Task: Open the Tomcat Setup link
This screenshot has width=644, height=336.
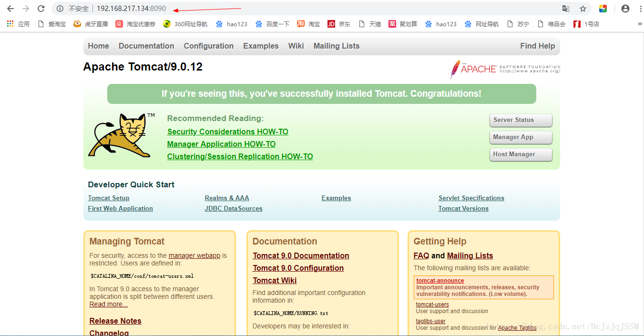Action: [109, 198]
